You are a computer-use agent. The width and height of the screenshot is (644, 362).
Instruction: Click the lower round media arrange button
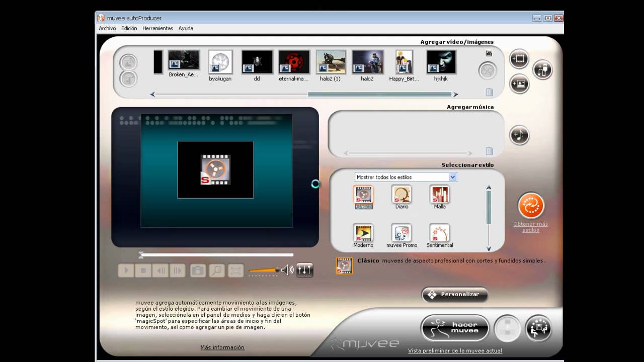point(129,79)
